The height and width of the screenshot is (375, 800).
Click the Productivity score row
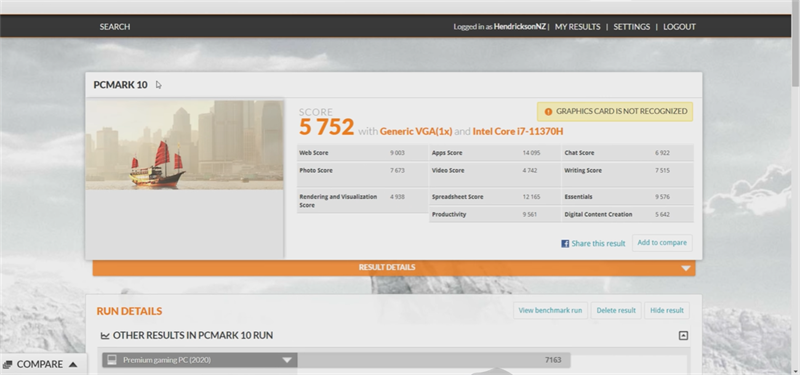tap(494, 215)
